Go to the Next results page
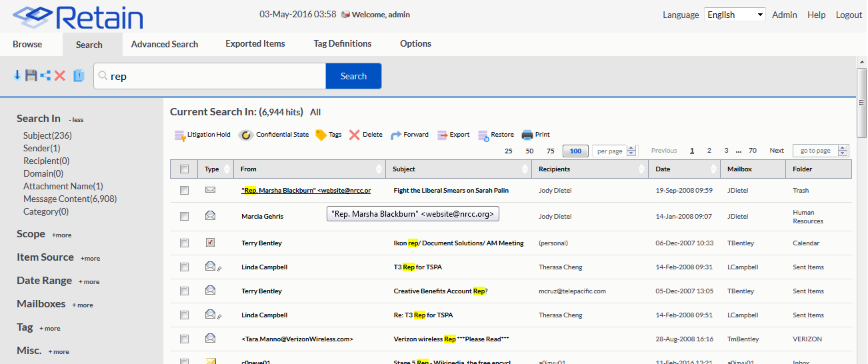The height and width of the screenshot is (364, 868). click(777, 151)
